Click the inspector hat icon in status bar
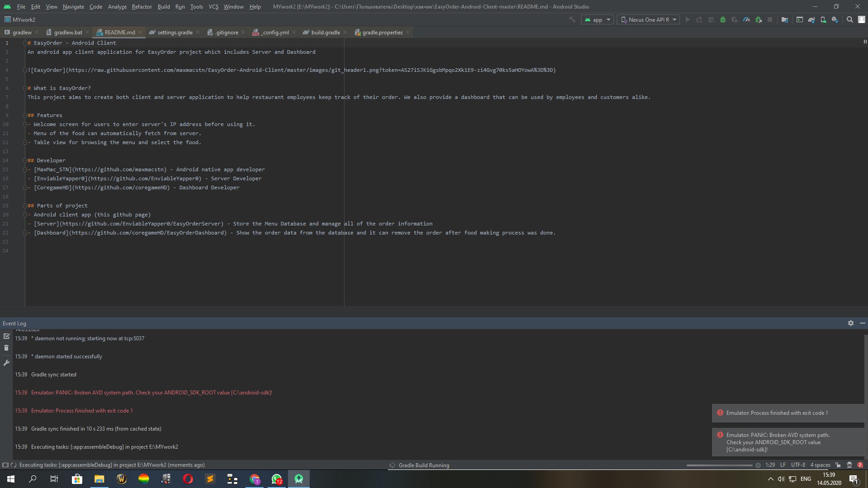This screenshot has width=868, height=488. 849,465
